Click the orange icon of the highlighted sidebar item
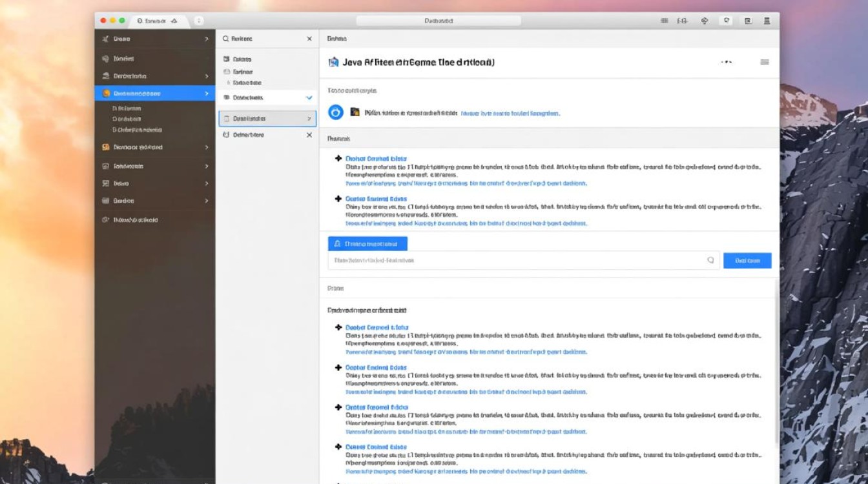Viewport: 868px width, 484px height. (107, 94)
